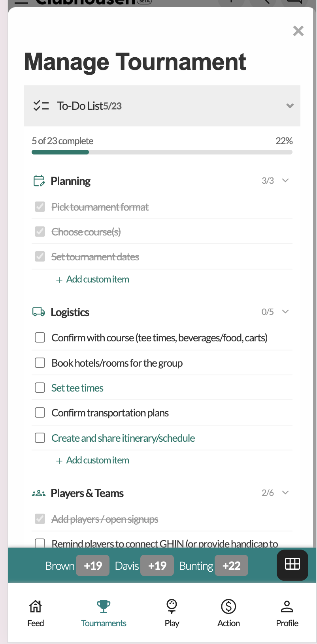The image size is (317, 644).
Task: Check off 'Set tee times'
Action: pos(40,388)
